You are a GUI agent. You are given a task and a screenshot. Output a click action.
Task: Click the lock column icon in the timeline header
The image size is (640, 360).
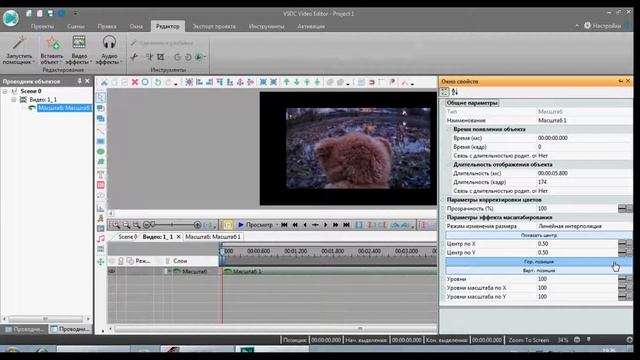pyautogui.click(x=121, y=261)
